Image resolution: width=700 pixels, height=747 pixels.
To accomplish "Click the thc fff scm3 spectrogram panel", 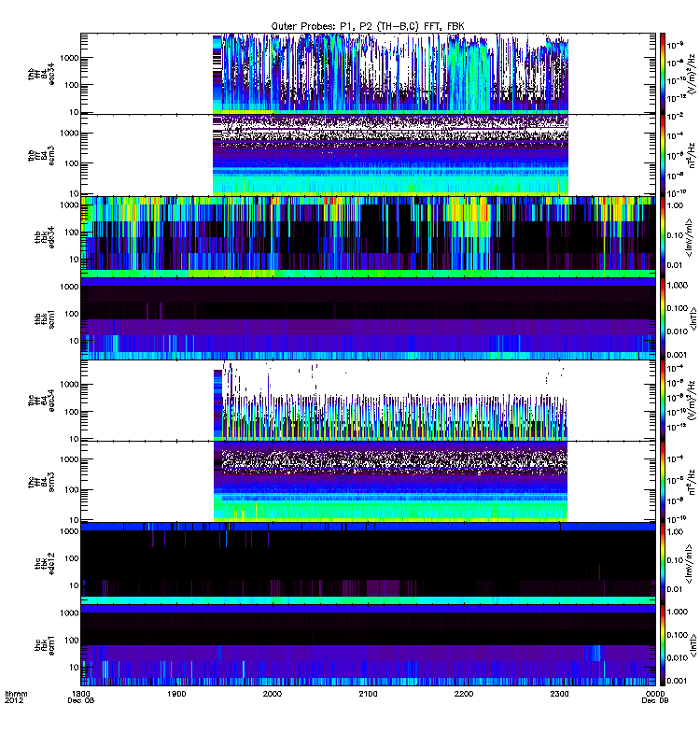I will [368, 482].
